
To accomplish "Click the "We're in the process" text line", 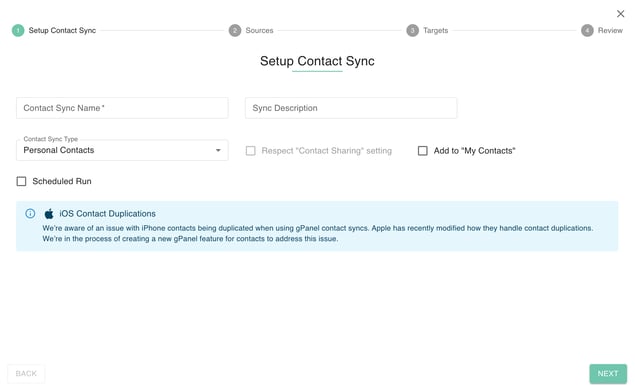I will click(x=190, y=238).
